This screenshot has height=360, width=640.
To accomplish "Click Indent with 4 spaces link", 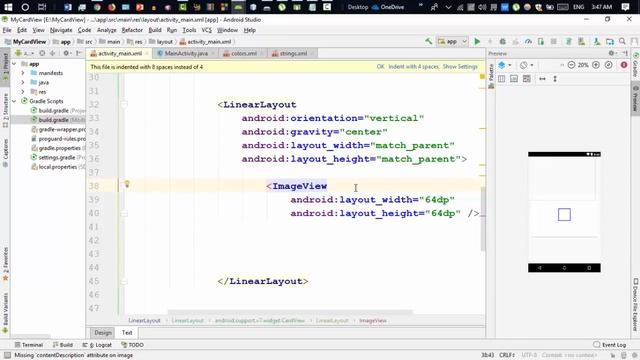I will 413,67.
